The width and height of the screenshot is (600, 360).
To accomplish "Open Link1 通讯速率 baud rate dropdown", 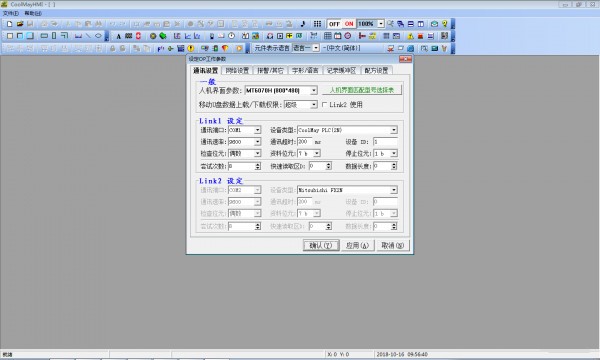I will (258, 142).
